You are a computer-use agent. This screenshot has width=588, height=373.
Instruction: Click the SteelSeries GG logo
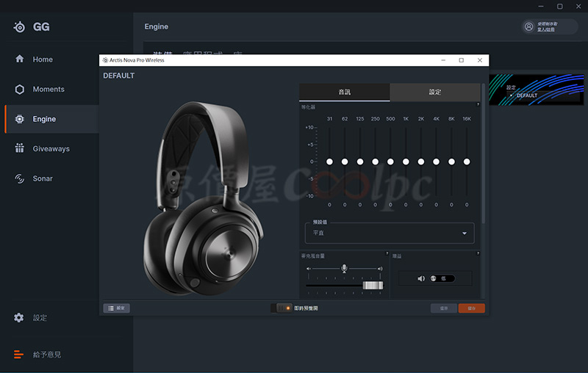(32, 27)
